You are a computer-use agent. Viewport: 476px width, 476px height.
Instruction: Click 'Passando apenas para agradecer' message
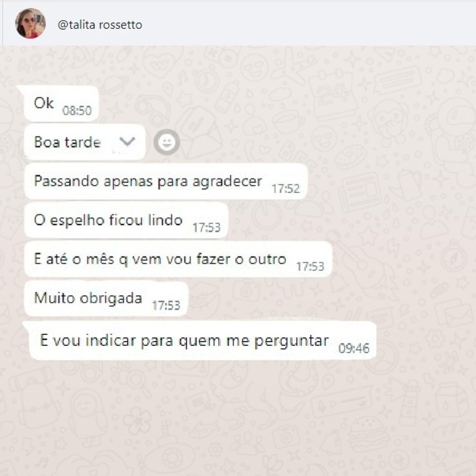pos(166,181)
